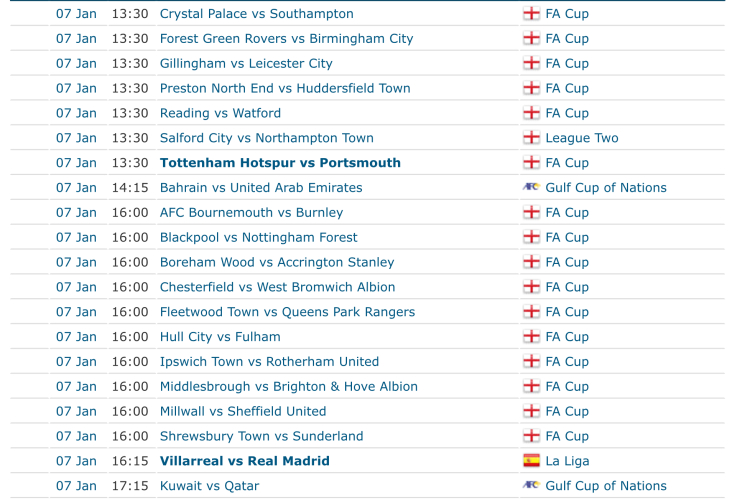Viewport: 750px width, 500px height.
Task: Click the AFC logo beside Kuwait vs Qatar
Action: coord(531,485)
